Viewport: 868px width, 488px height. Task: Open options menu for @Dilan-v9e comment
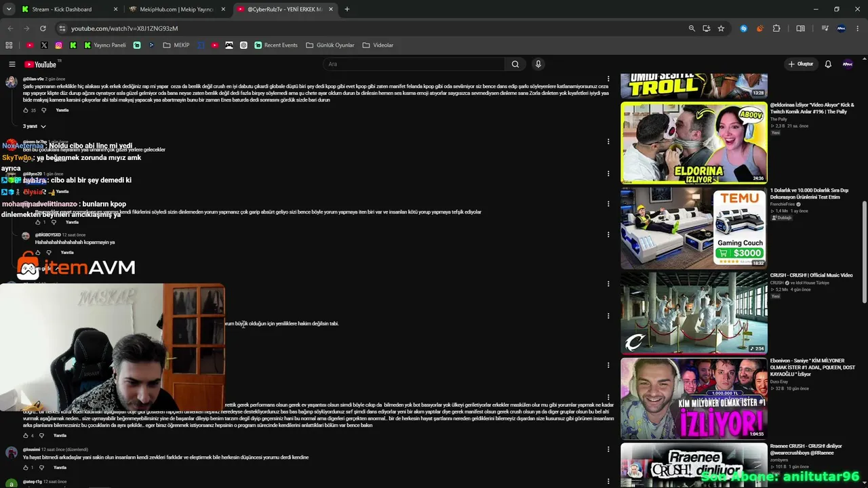(x=608, y=79)
